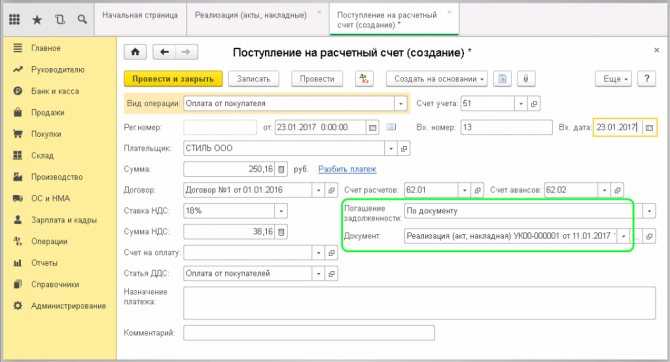Open Продажи section

click(48, 112)
